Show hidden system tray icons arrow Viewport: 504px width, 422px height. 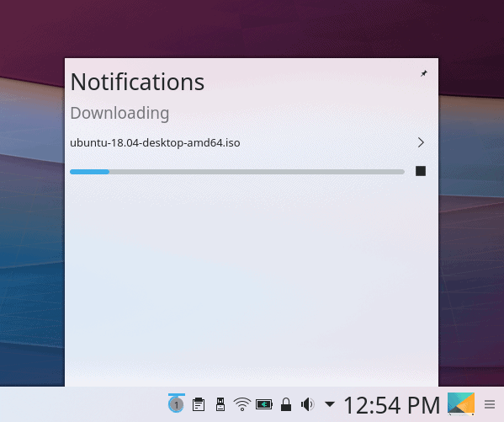[330, 404]
